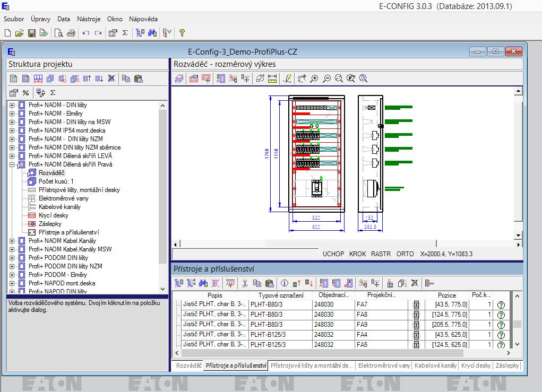Print using the printer icon
The height and width of the screenshot is (392, 542).
[71, 33]
